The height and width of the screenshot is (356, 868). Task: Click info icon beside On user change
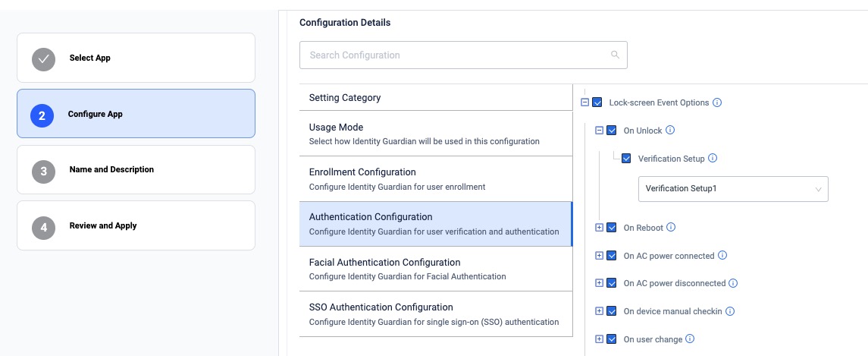click(691, 339)
